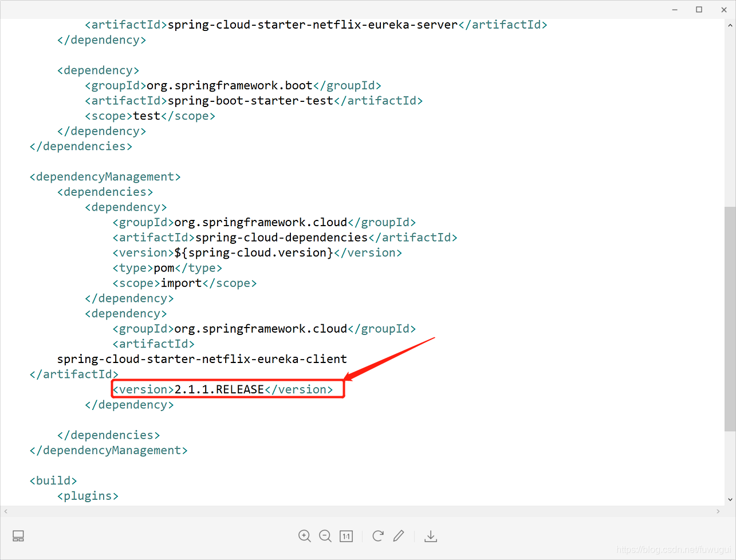The width and height of the screenshot is (736, 560).
Task: Click the spring-cloud-starter-netflix-eureka-server artifactId line
Action: tap(316, 25)
